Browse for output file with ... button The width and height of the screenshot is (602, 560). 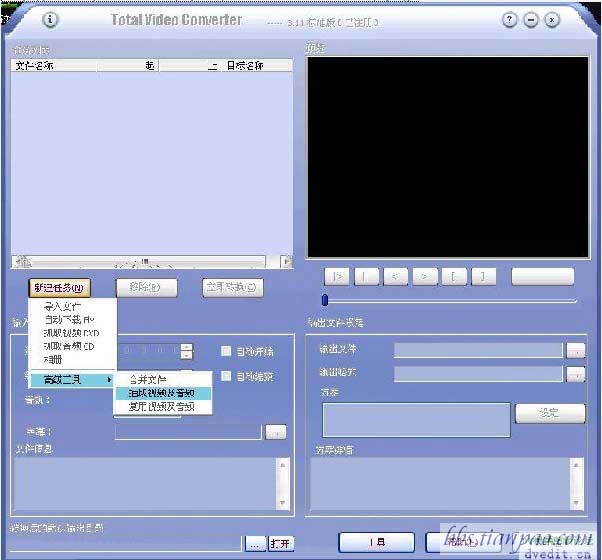(x=576, y=350)
